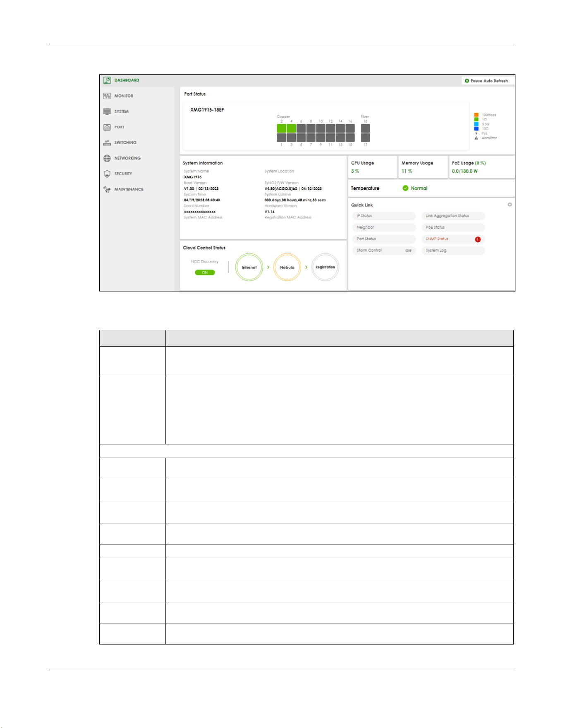This screenshot has width=563, height=728.
Task: Click the Switching icon in sidebar
Action: 107,143
